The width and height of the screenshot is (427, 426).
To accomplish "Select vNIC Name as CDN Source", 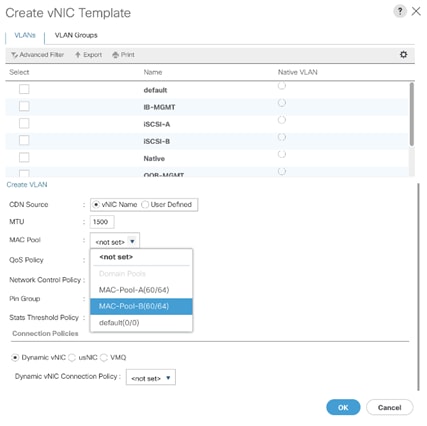I will click(x=96, y=204).
